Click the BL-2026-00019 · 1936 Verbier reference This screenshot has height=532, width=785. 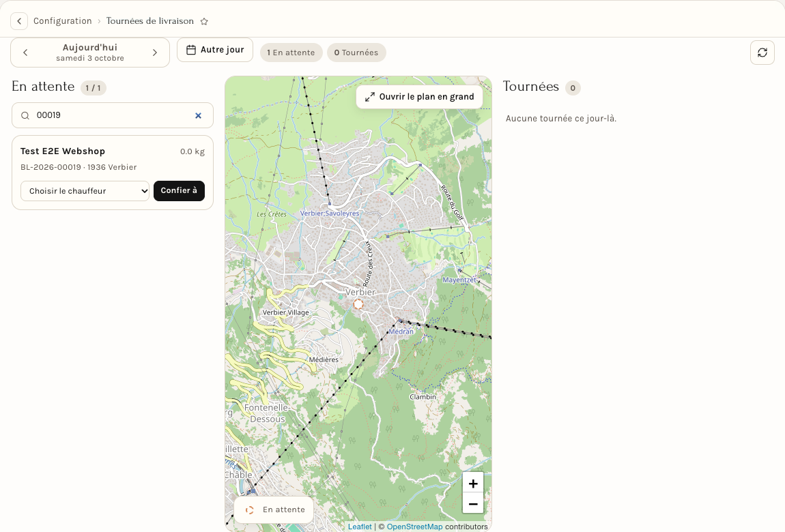pos(78,167)
